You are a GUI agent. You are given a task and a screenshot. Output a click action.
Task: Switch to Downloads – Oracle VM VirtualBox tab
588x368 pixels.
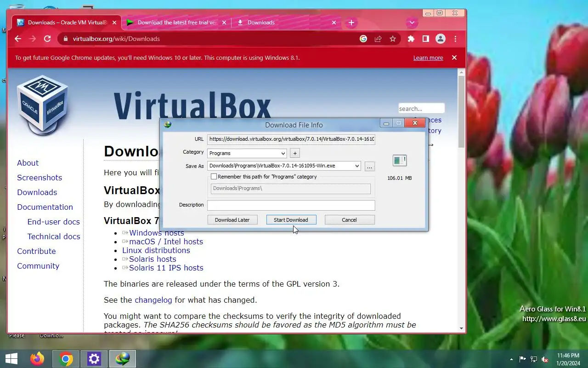(x=67, y=23)
